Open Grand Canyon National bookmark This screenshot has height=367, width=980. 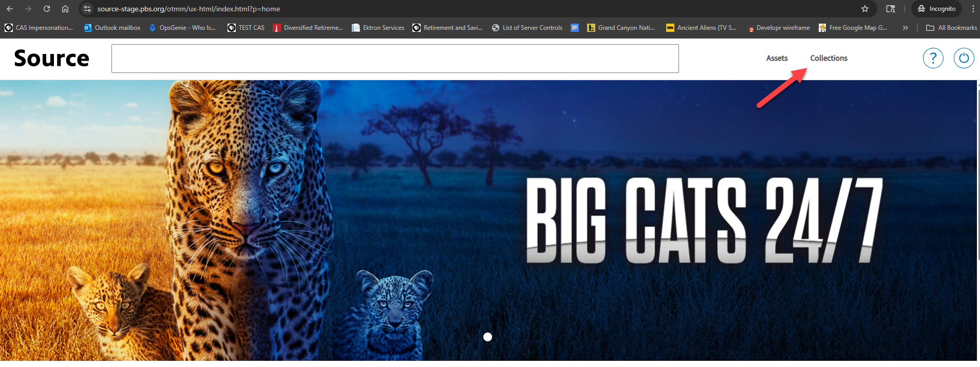(x=621, y=28)
